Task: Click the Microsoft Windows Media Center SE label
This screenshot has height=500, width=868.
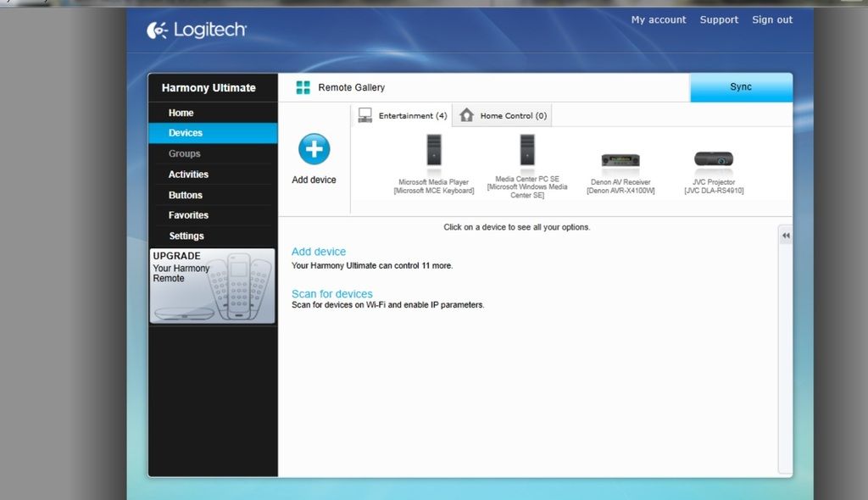Action: (x=527, y=191)
